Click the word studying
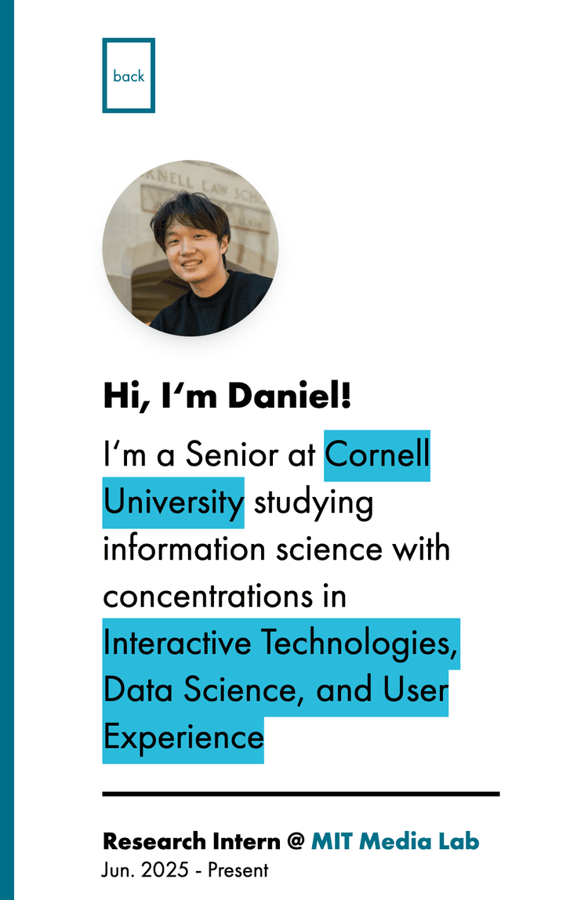Screen dimensions: 588x900 (314, 503)
